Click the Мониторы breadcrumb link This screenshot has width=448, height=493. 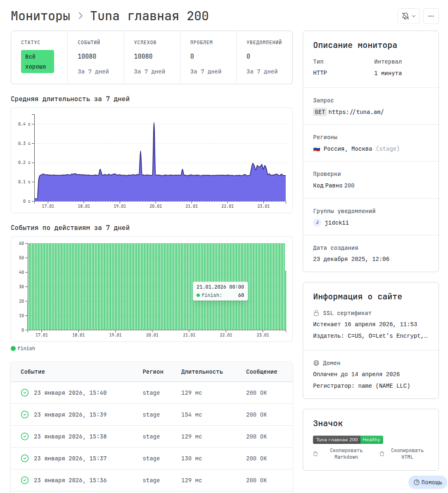[40, 16]
